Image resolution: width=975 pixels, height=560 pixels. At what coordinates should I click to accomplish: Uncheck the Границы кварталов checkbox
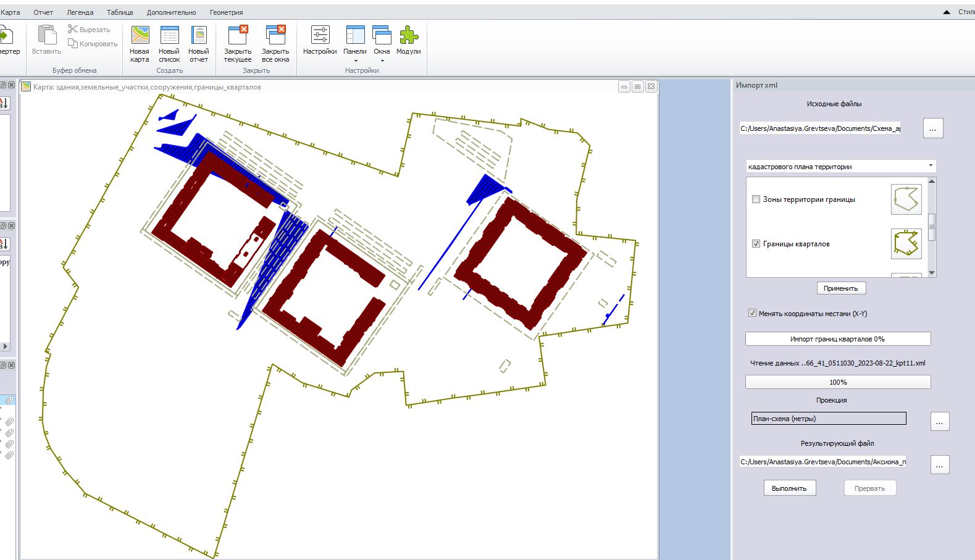coord(756,244)
